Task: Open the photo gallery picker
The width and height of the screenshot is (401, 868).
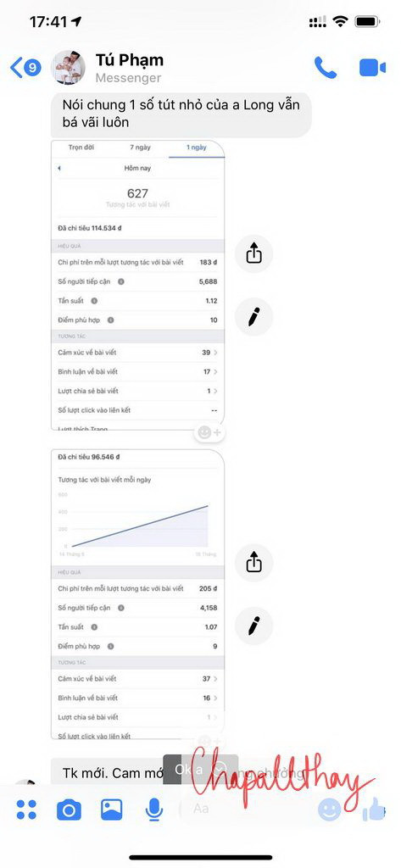Action: pyautogui.click(x=111, y=810)
